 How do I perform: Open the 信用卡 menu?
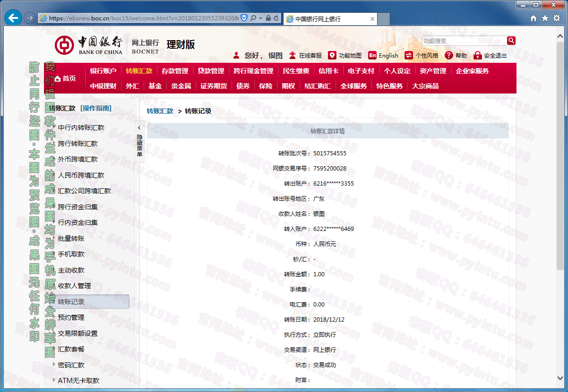tap(328, 71)
